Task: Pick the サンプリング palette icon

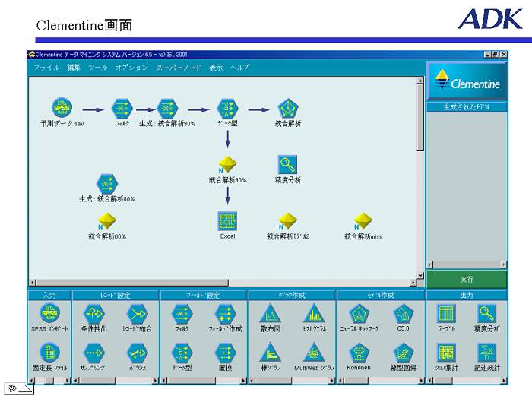Action: (x=94, y=353)
